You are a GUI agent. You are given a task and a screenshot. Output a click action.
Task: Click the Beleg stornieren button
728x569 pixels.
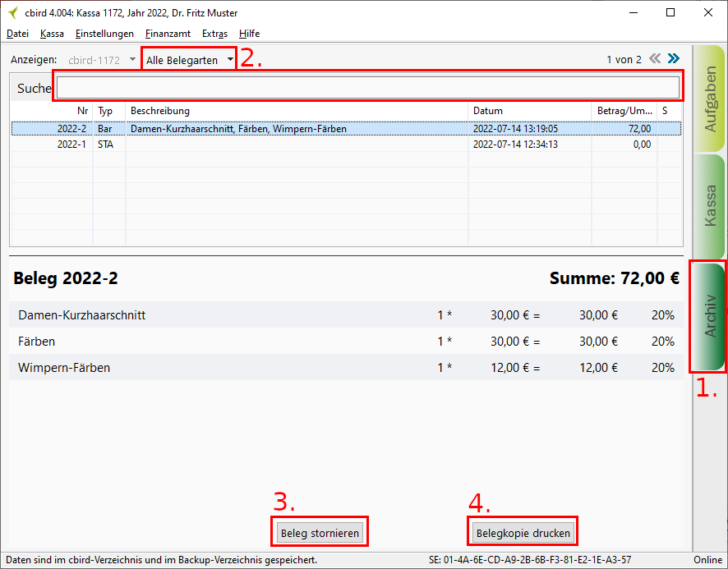320,533
